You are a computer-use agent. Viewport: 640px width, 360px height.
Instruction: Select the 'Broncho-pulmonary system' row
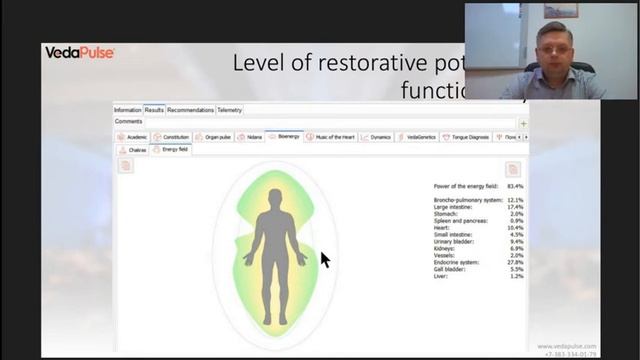tap(478, 200)
